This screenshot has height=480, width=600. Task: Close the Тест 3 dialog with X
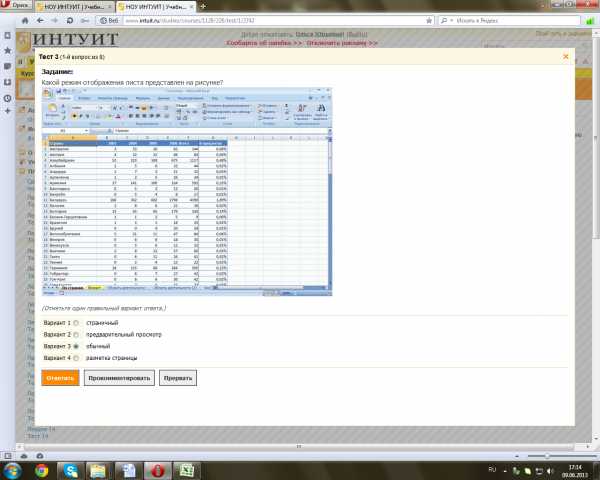tap(566, 56)
